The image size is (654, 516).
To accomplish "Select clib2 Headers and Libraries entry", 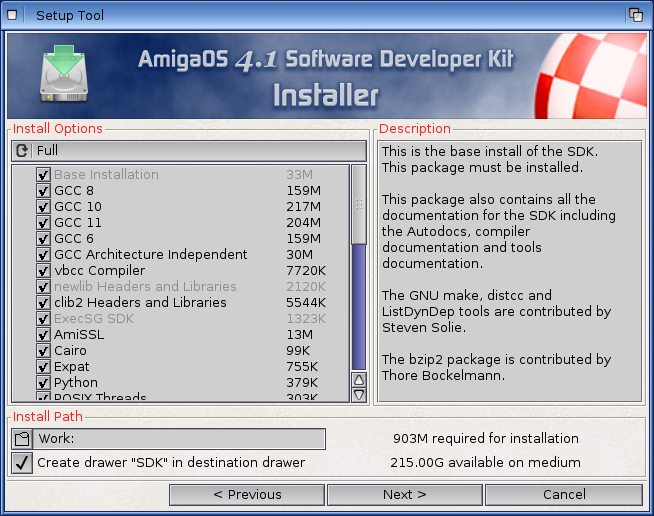I will 140,303.
